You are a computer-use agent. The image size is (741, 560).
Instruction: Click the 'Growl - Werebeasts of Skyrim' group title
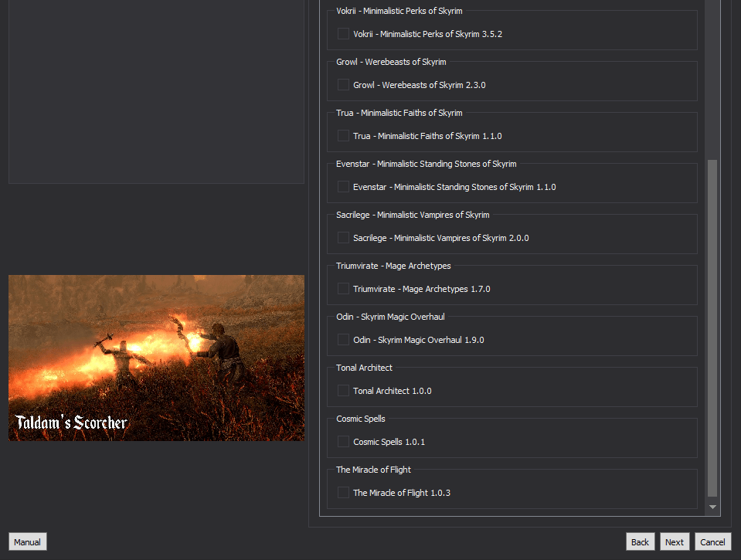(x=391, y=62)
